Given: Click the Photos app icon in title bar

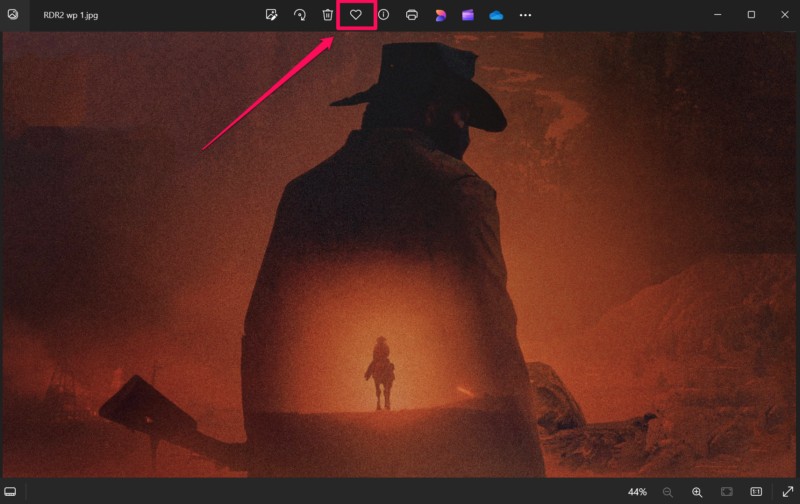Looking at the screenshot, I should pyautogui.click(x=13, y=15).
